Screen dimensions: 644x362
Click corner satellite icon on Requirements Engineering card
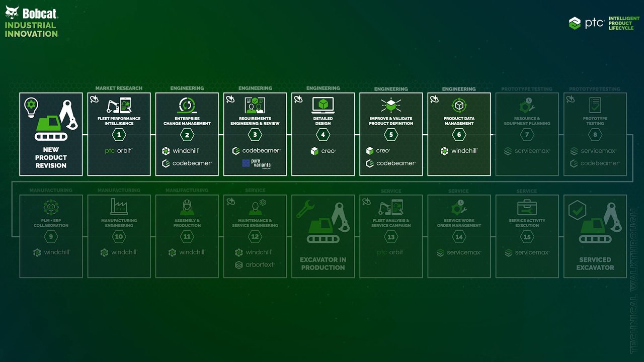[x=230, y=100]
